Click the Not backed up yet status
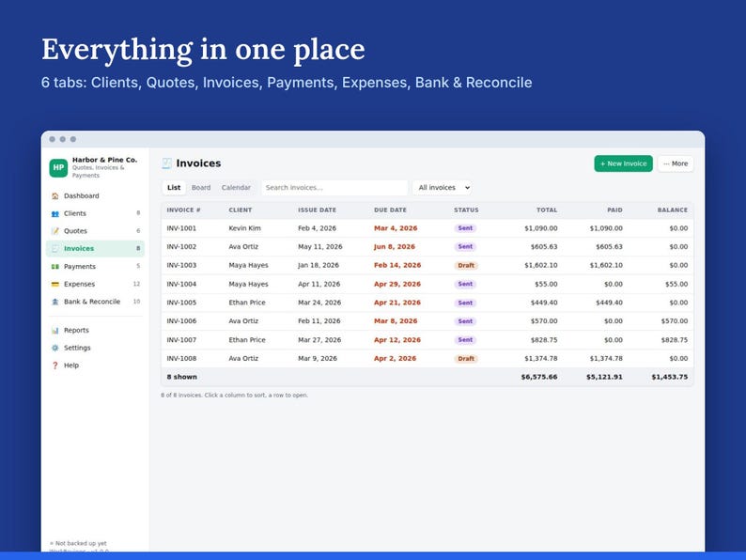This screenshot has height=560, width=746. [x=79, y=543]
